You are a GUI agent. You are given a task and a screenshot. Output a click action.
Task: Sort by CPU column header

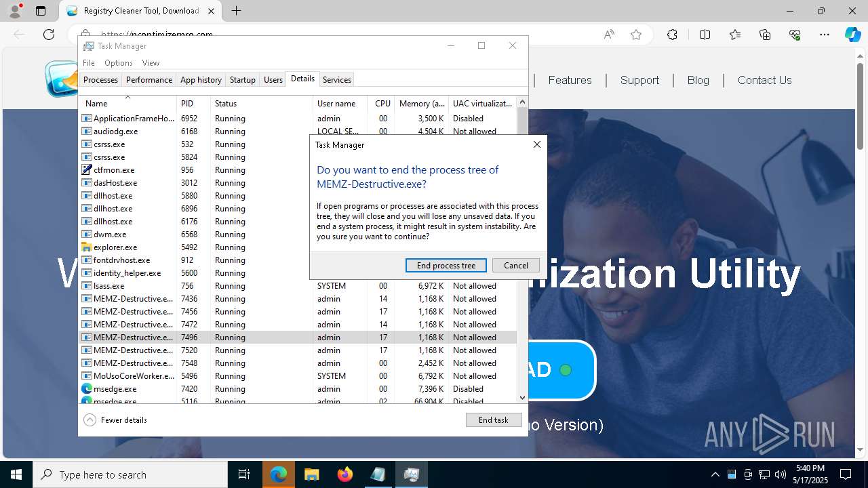[x=381, y=104]
